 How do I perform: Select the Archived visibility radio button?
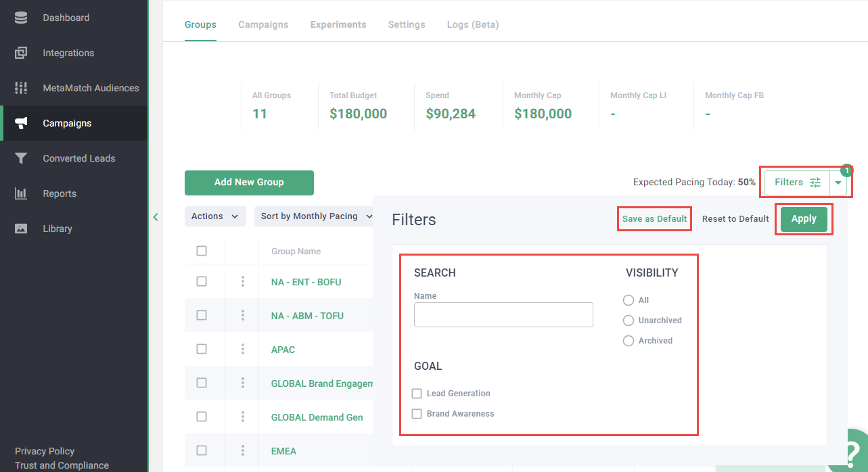[629, 341]
